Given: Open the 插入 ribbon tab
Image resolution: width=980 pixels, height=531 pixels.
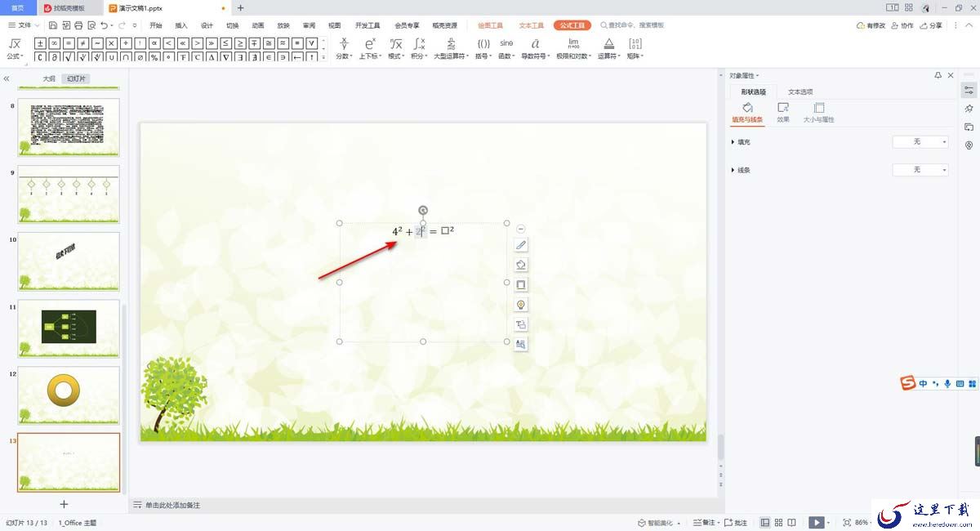Looking at the screenshot, I should [181, 25].
